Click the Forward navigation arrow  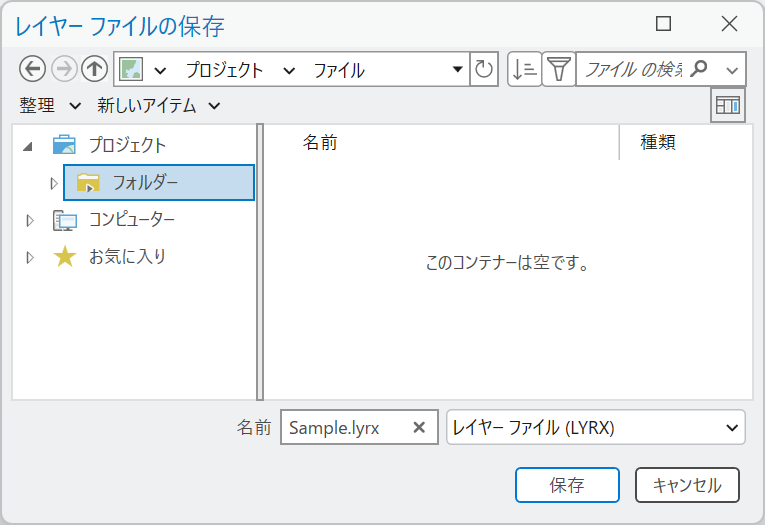[63, 69]
